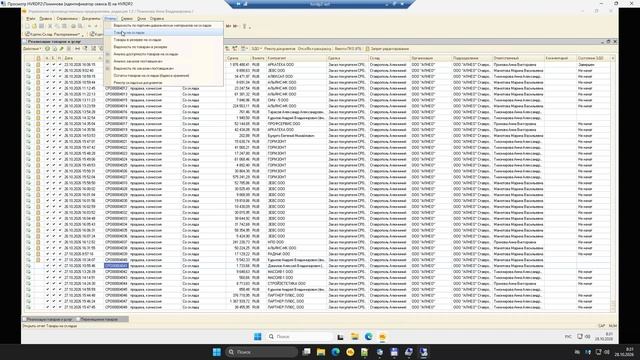Click the remote session's Start button
The image size is (640, 360).
click(258, 336)
